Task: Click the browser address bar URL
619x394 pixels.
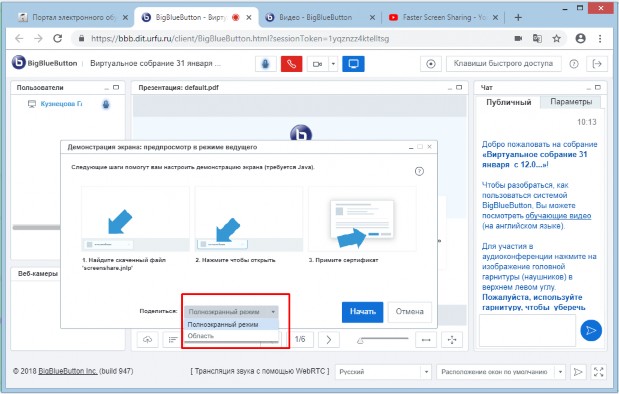Action: point(240,39)
